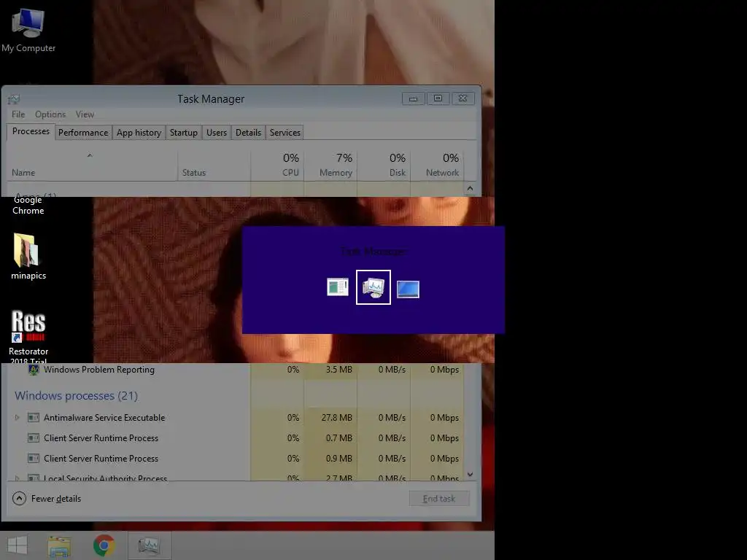Sort processes by Disk usage column

[x=384, y=166]
